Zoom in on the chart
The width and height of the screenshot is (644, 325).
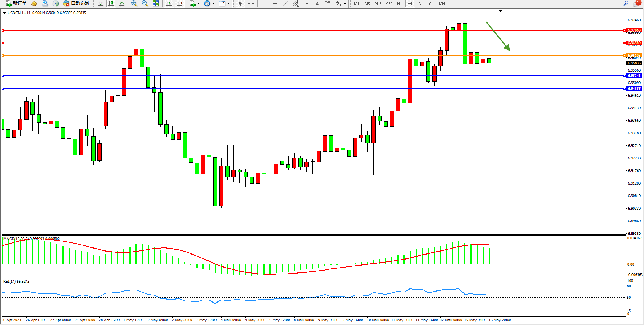pyautogui.click(x=134, y=3)
